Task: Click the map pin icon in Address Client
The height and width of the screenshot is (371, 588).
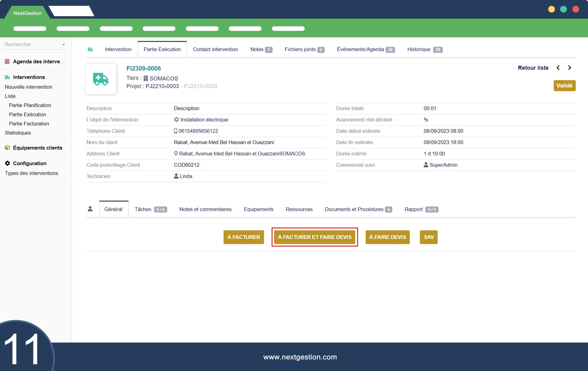Action: tap(176, 154)
